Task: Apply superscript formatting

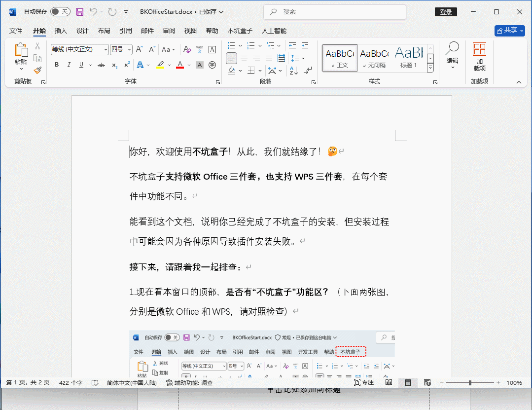Action: coord(127,65)
